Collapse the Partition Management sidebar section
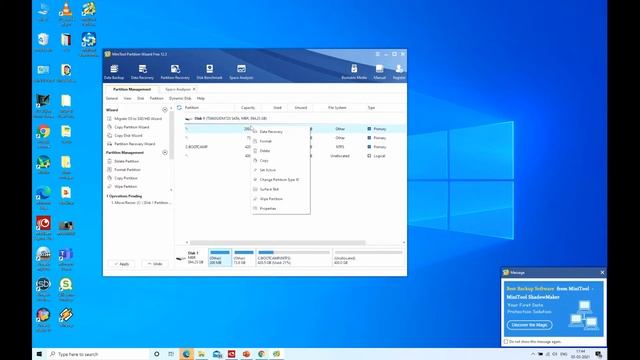 tap(165, 153)
